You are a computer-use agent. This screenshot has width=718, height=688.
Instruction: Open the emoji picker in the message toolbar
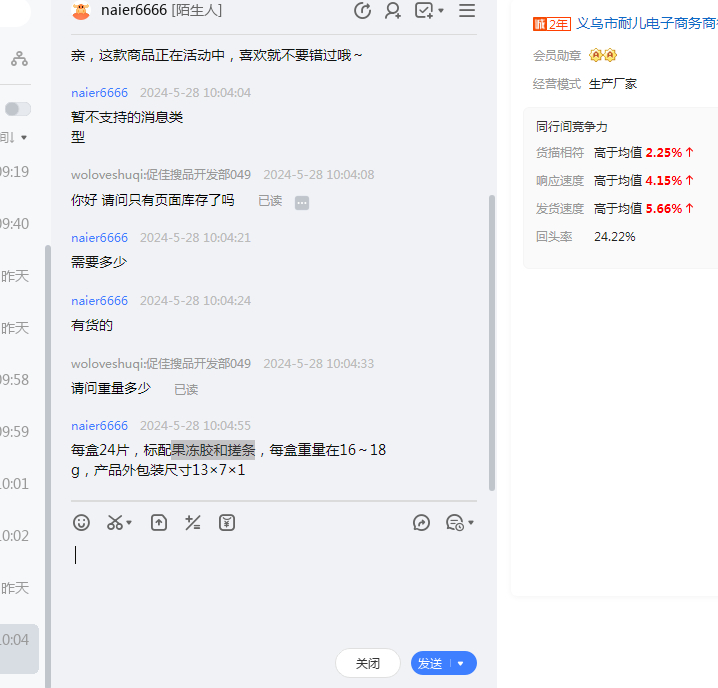82,522
